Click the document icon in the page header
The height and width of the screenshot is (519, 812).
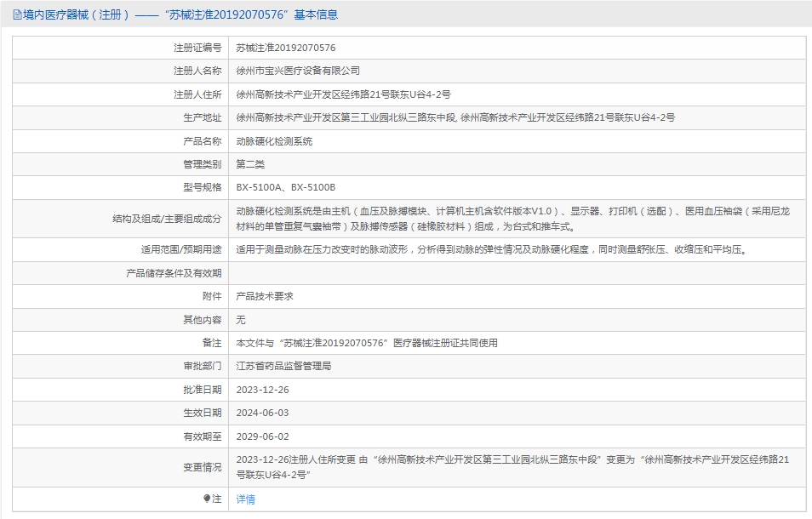(17, 15)
